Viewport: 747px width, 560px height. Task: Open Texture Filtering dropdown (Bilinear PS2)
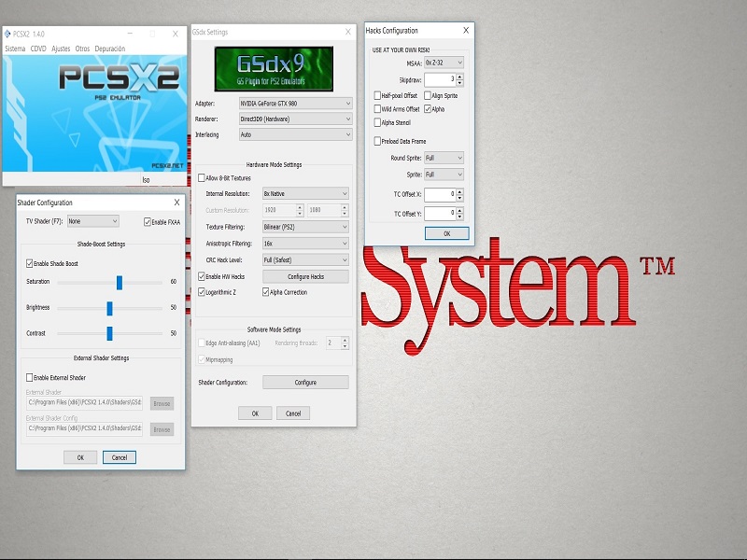[x=305, y=227]
